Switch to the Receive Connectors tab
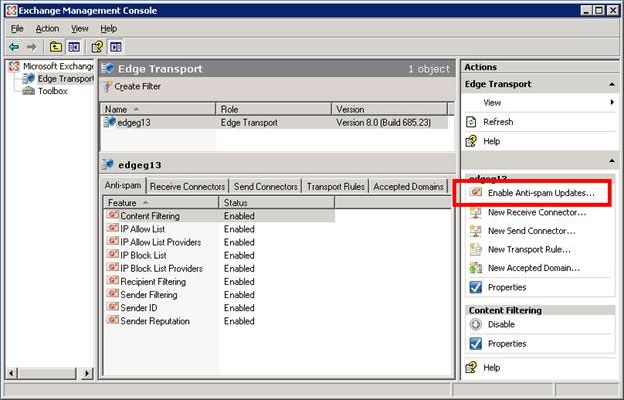Screen dimensions: 624x400 click(x=187, y=187)
